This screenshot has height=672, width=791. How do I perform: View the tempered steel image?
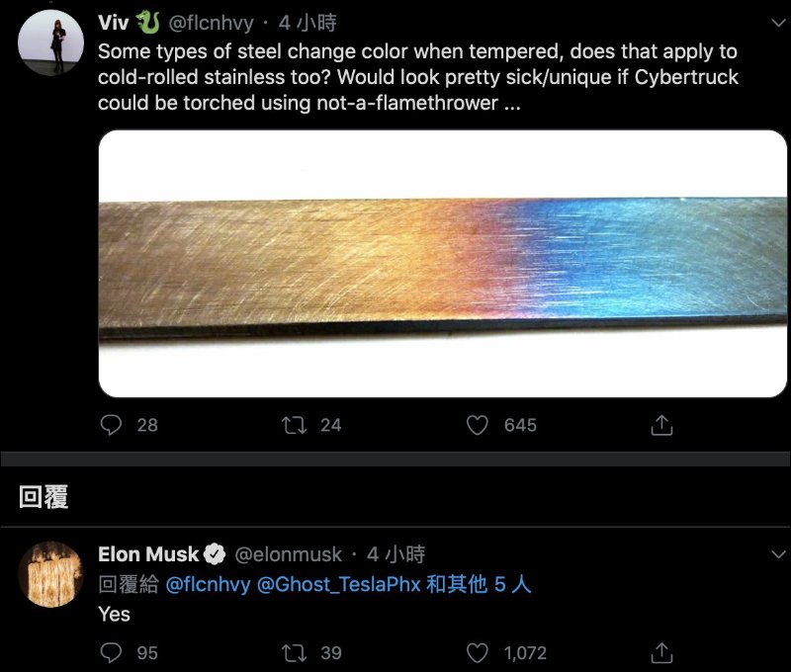(x=443, y=263)
